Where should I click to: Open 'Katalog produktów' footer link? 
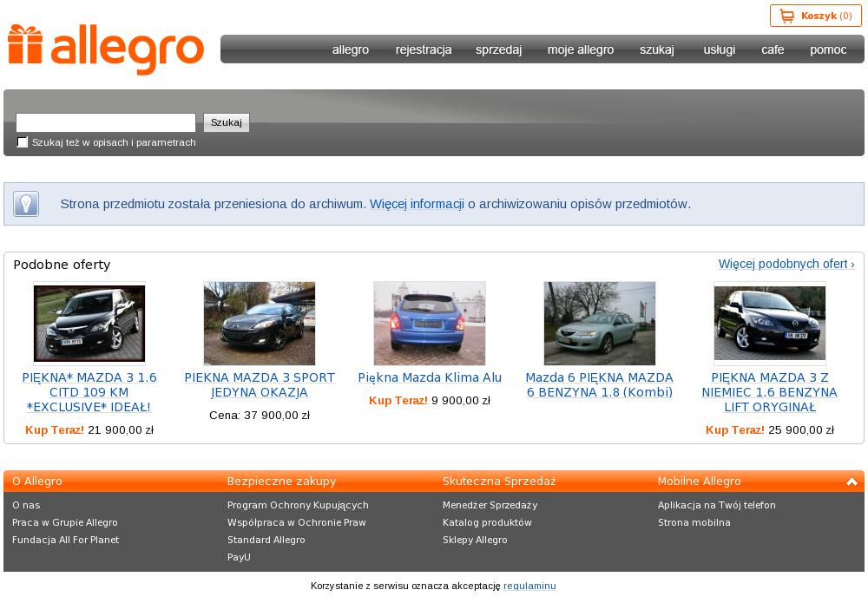(487, 523)
